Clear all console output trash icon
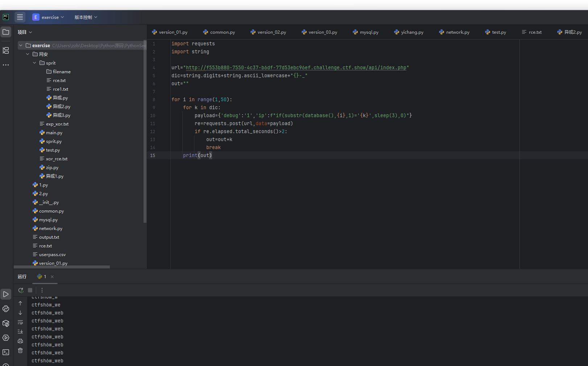Image resolution: width=588 pixels, height=366 pixels. point(20,350)
